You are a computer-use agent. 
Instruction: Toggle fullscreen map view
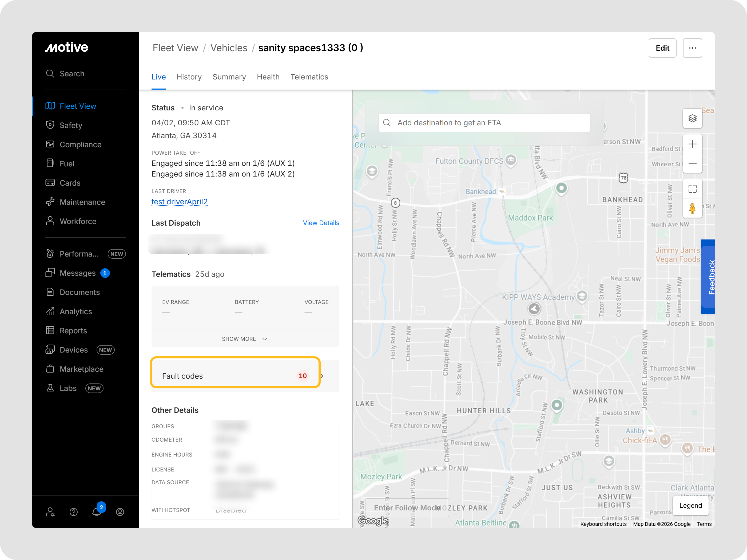[x=692, y=189]
